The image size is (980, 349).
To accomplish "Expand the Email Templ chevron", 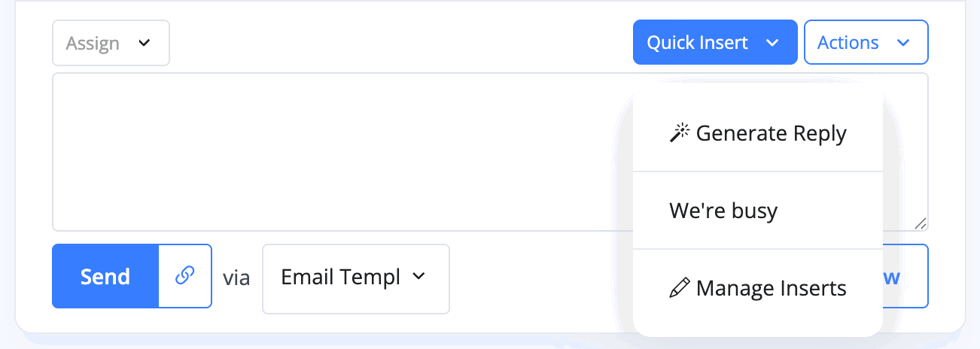I will click(419, 277).
